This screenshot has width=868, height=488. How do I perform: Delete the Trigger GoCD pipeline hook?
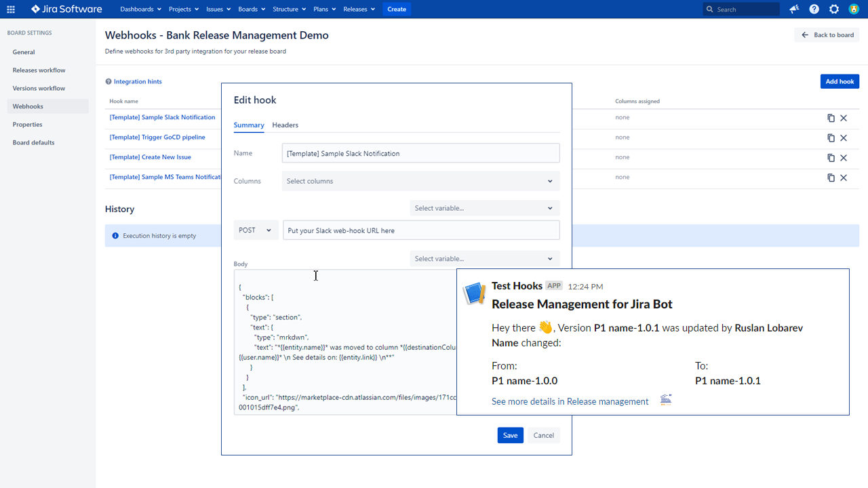844,138
